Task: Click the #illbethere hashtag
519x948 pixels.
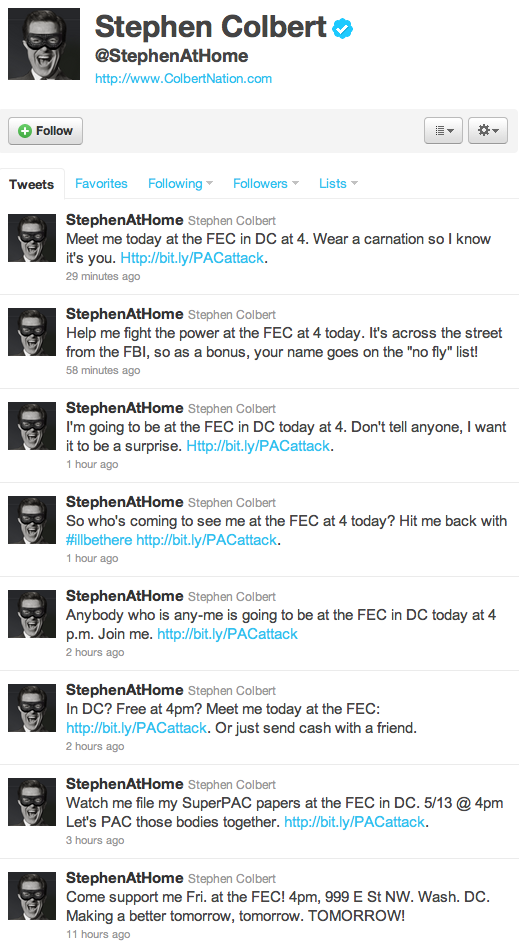Action: [x=99, y=540]
